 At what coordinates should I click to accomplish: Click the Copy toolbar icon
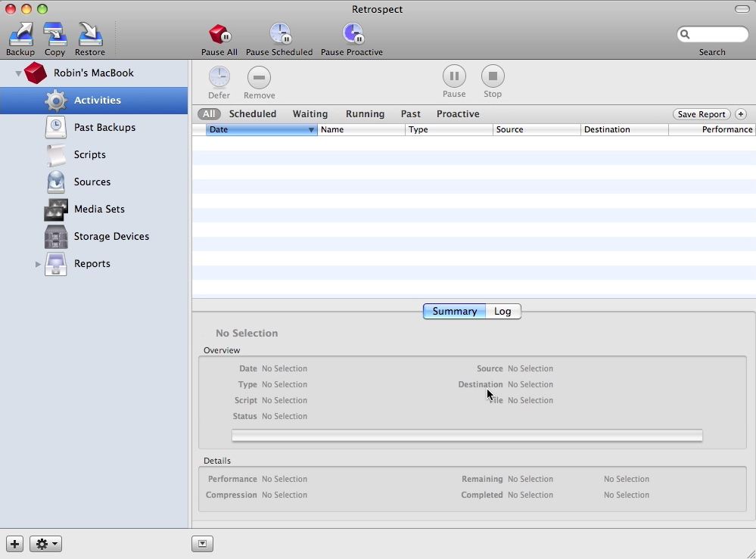tap(54, 34)
